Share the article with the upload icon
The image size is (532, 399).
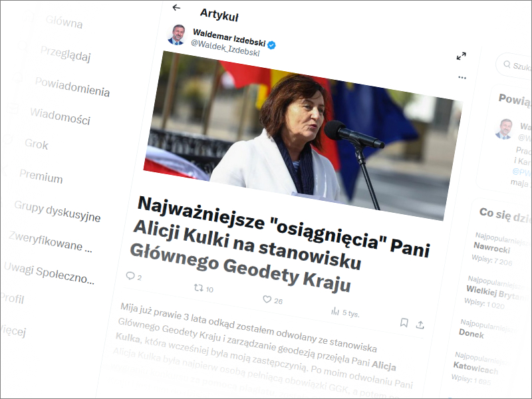pyautogui.click(x=420, y=325)
